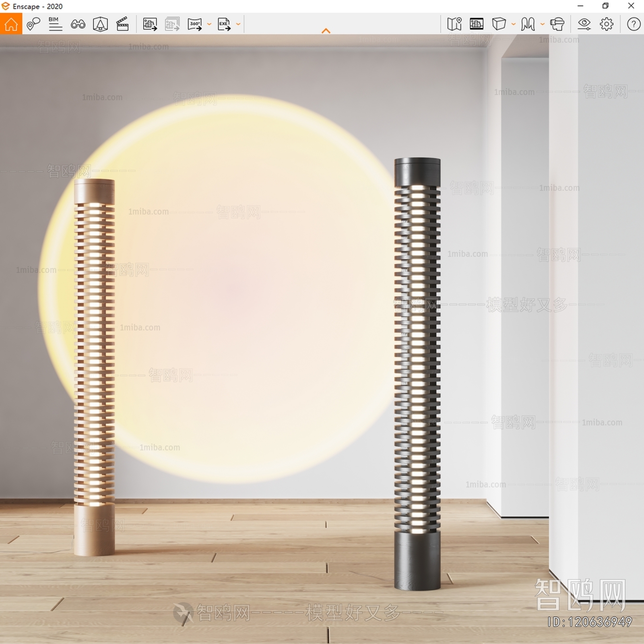
Task: Expand rendering style dropdown arrow
Action: 543,24
